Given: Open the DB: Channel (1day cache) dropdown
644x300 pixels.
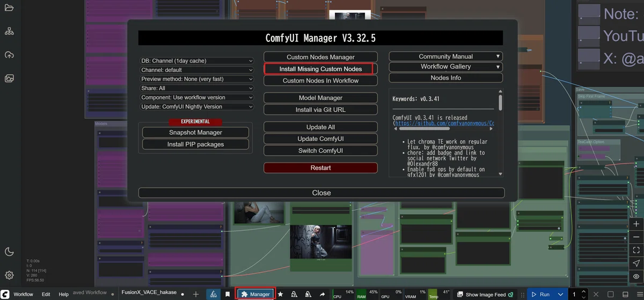Looking at the screenshot, I should click(196, 61).
